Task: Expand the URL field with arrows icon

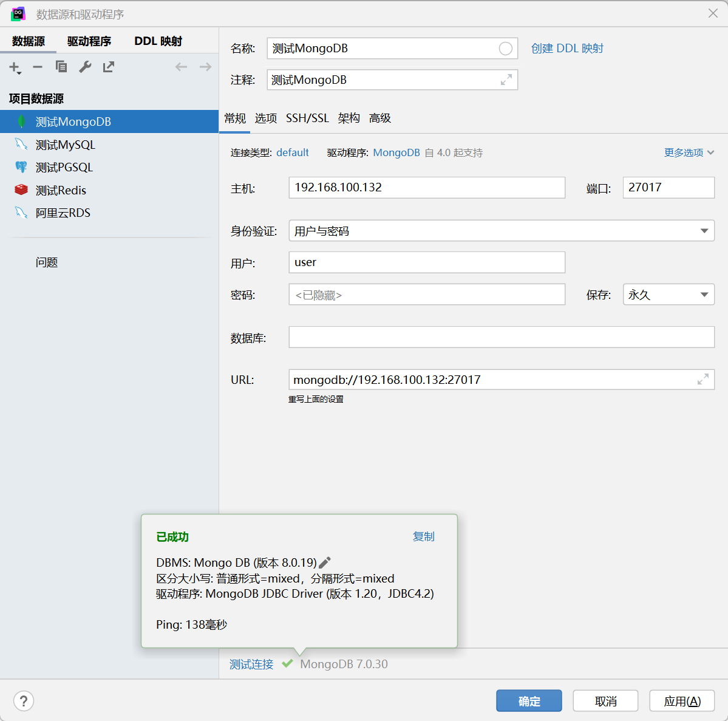Action: pyautogui.click(x=703, y=380)
